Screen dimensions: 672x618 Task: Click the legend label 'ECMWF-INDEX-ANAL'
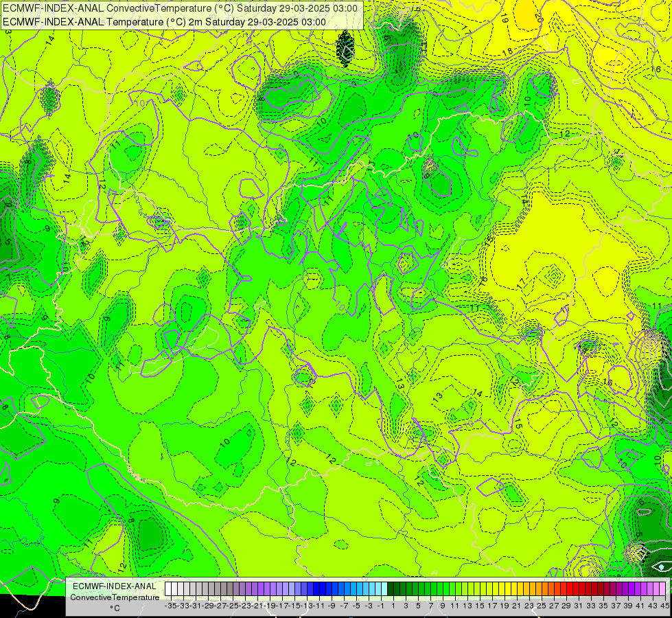(115, 586)
